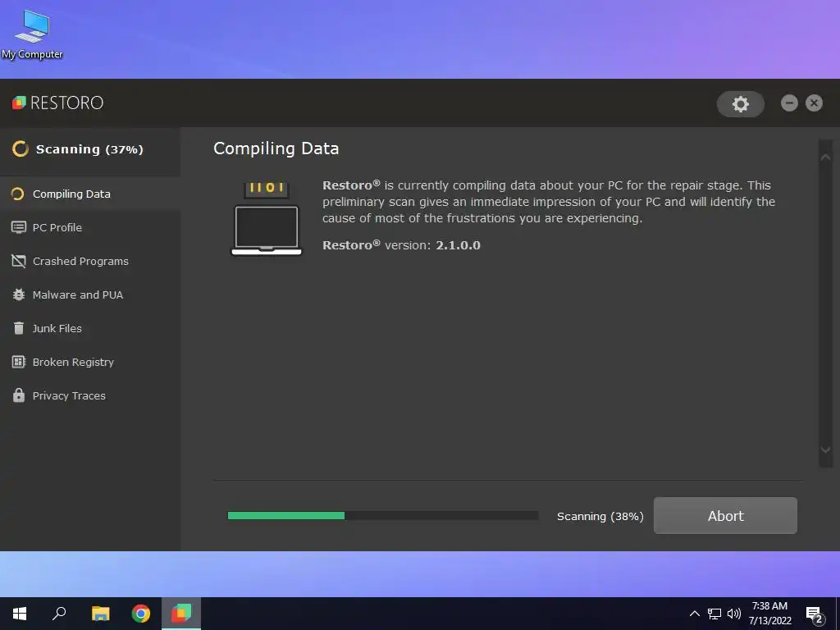Select Junk Files in sidebar
This screenshot has width=840, height=630.
90,328
